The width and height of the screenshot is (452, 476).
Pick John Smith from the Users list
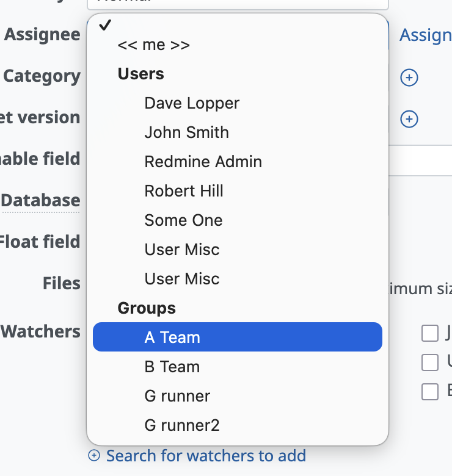click(186, 132)
